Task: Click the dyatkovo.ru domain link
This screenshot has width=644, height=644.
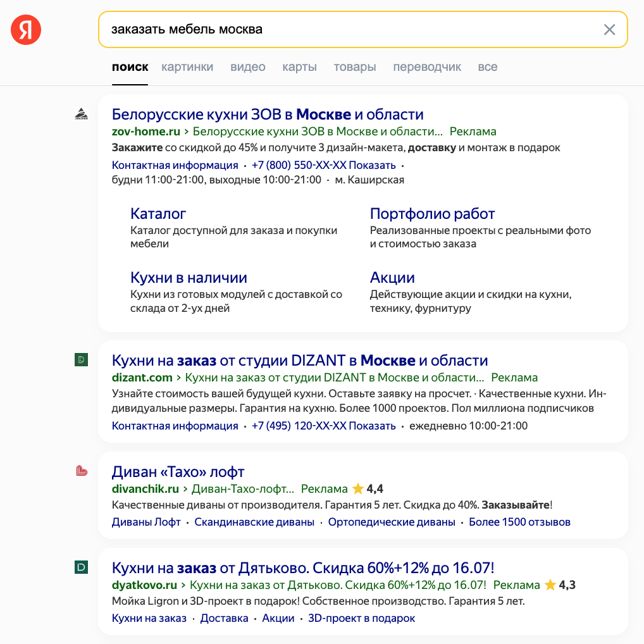Action: [x=144, y=585]
